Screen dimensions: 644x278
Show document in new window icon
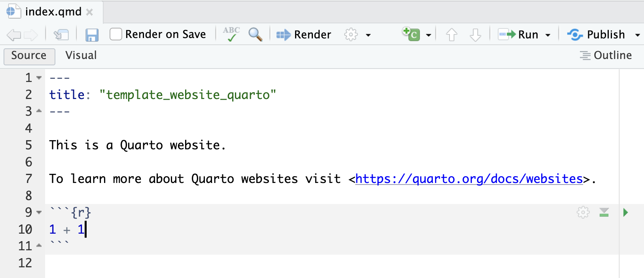click(x=61, y=35)
